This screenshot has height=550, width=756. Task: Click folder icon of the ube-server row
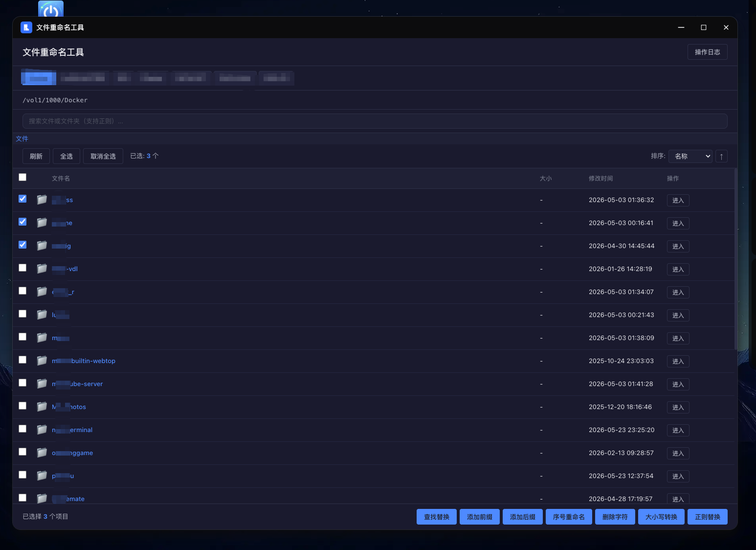42,384
